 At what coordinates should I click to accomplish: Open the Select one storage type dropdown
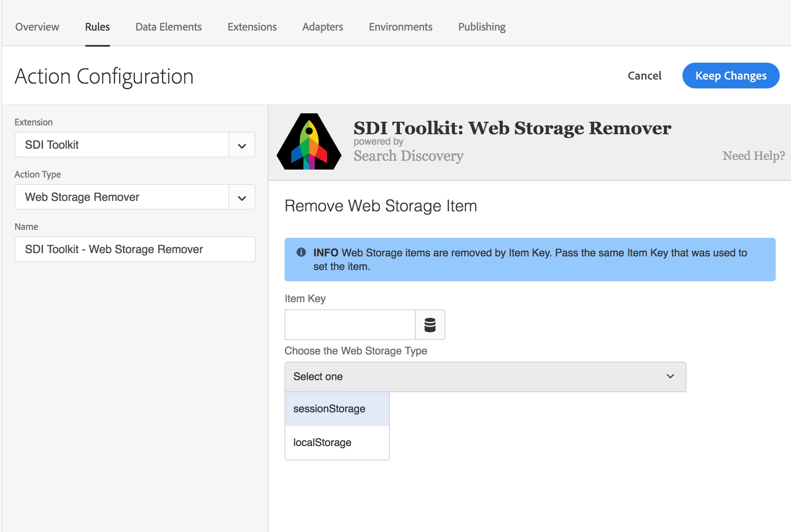[x=485, y=376]
